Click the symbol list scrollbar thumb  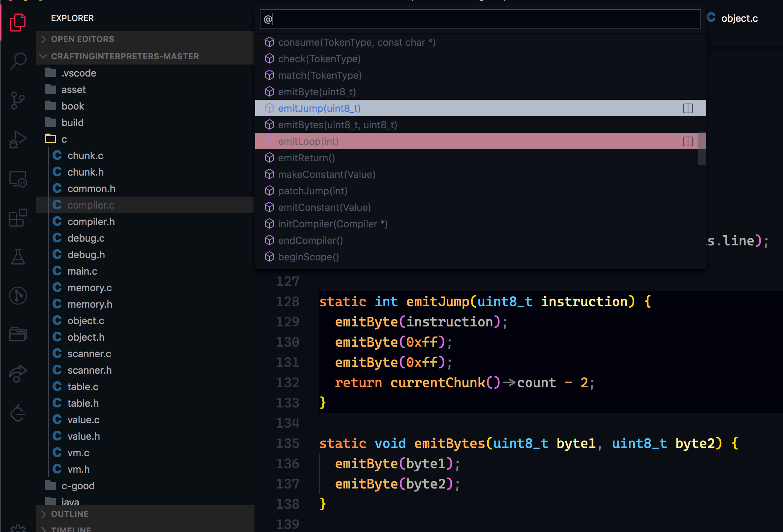pos(702,149)
